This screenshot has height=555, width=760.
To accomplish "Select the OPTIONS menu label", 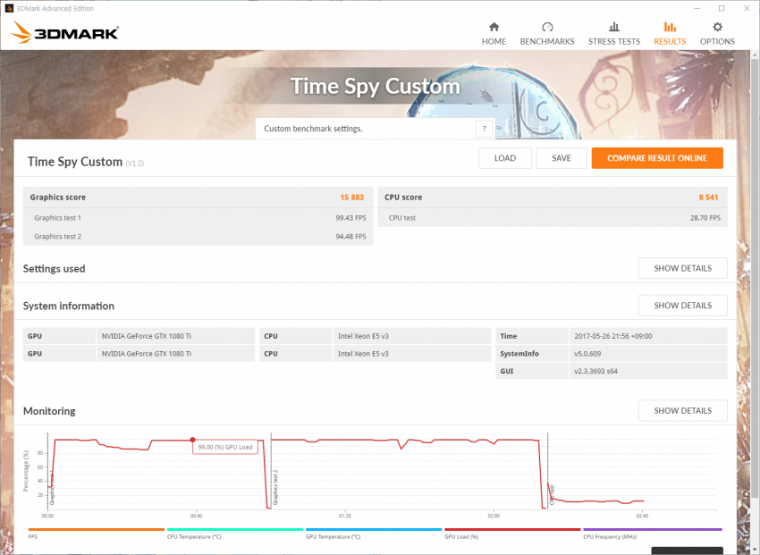I will point(717,42).
